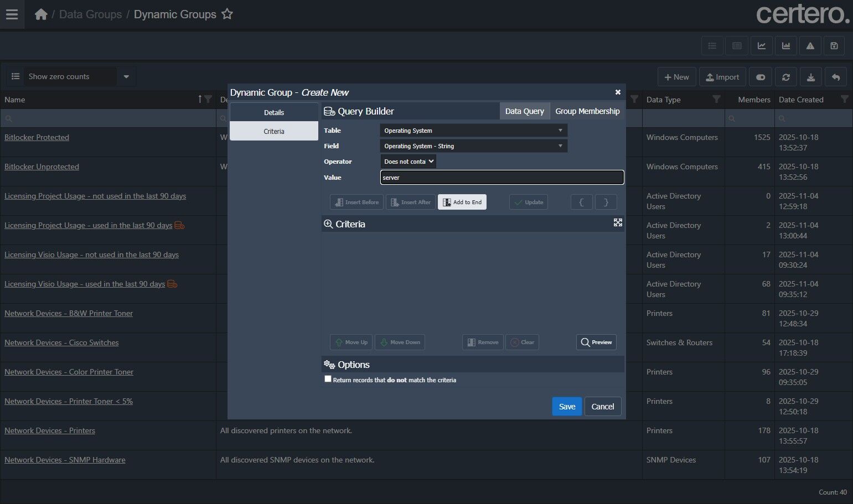Preview the query results
The height and width of the screenshot is (504, 853).
click(596, 342)
